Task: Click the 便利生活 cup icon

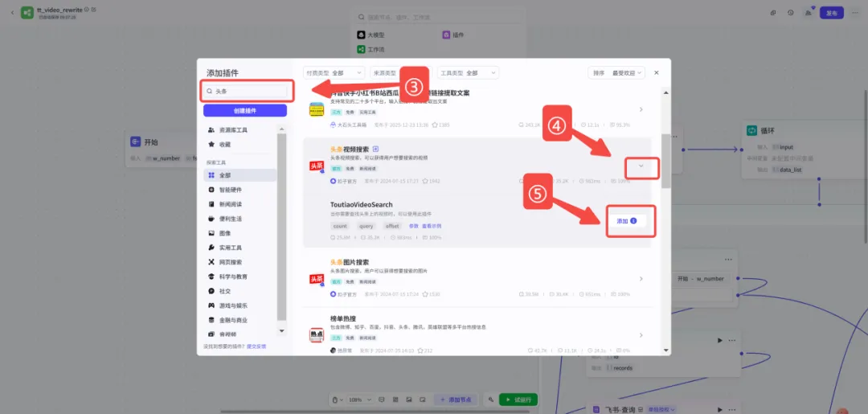Action: (211, 219)
